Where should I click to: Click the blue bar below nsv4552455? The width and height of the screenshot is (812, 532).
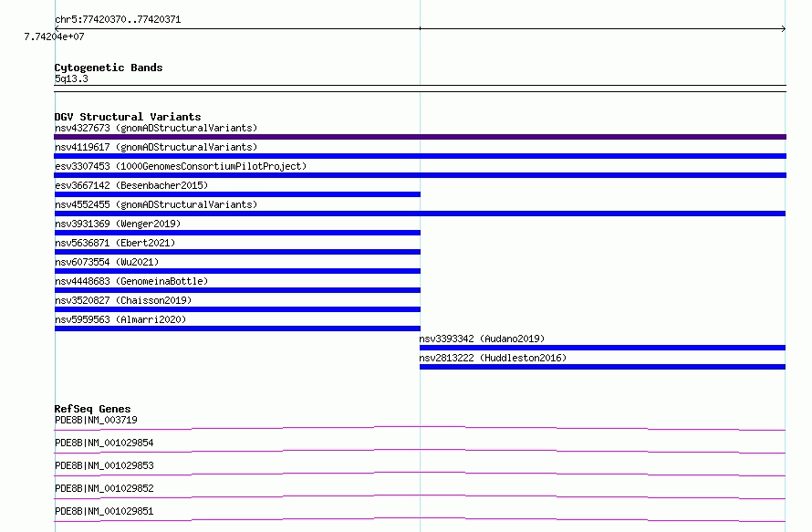pyautogui.click(x=420, y=214)
